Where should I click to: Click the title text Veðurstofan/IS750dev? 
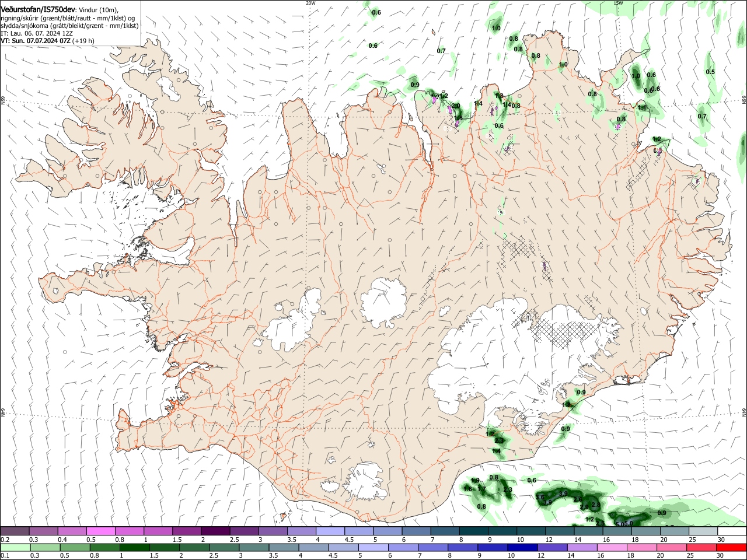(39, 10)
